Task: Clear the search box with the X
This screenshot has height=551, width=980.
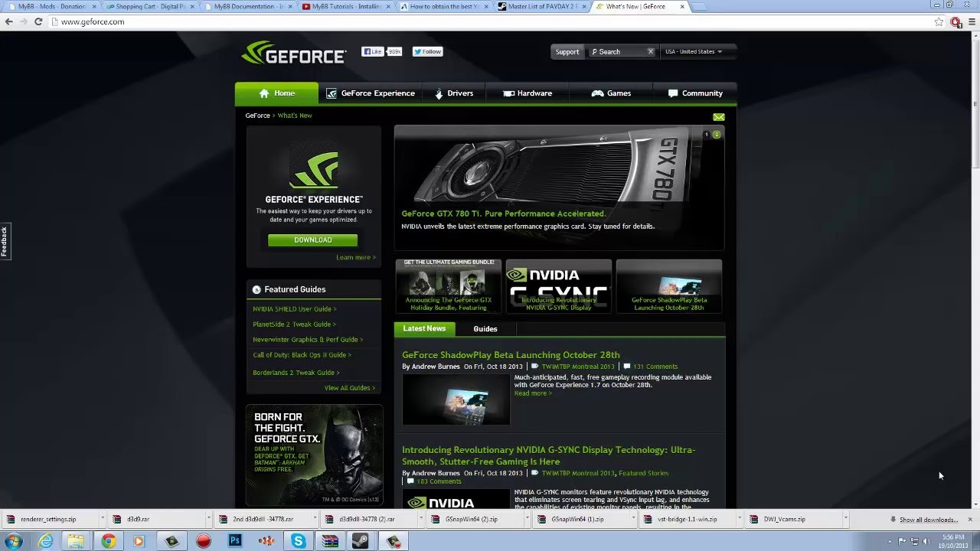Action: tap(651, 51)
